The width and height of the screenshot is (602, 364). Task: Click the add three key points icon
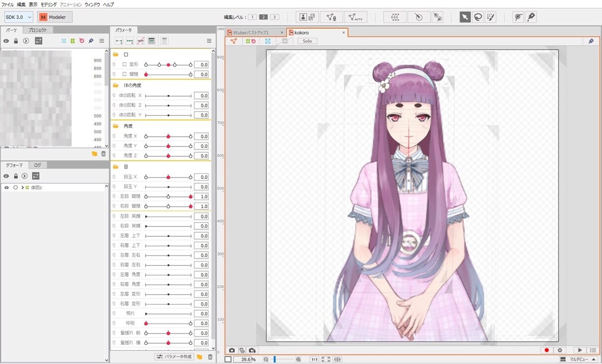pyautogui.click(x=130, y=41)
